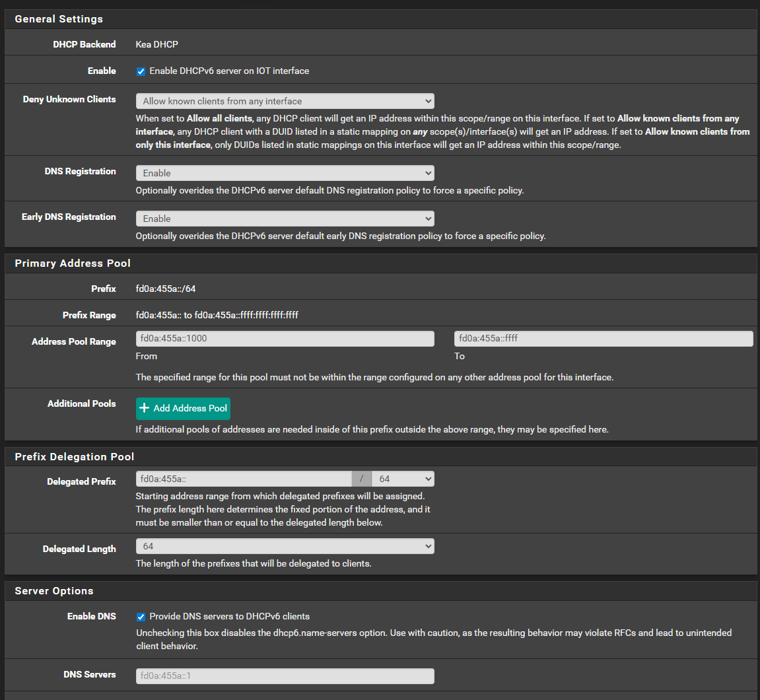Click the plus icon on Add Address Pool
760x700 pixels.
pyautogui.click(x=145, y=408)
